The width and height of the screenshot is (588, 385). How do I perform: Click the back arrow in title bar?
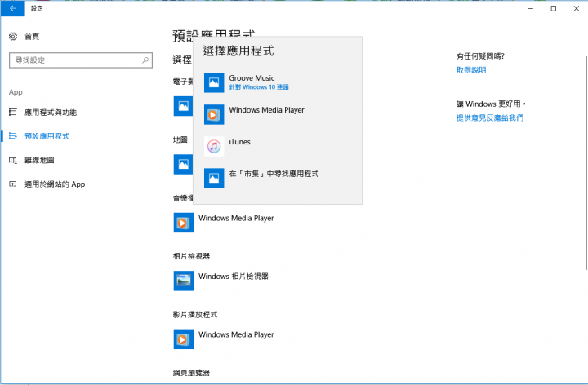click(x=13, y=8)
